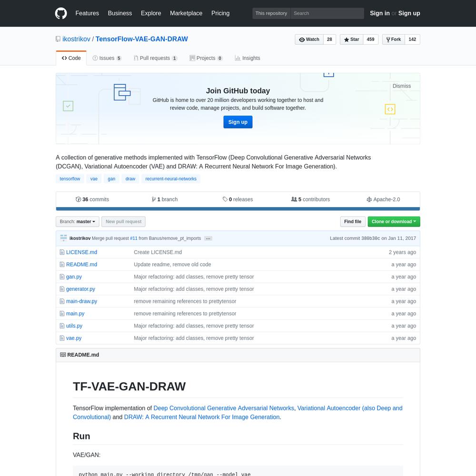Open Features in the top navigation
The width and height of the screenshot is (476, 476).
87,13
